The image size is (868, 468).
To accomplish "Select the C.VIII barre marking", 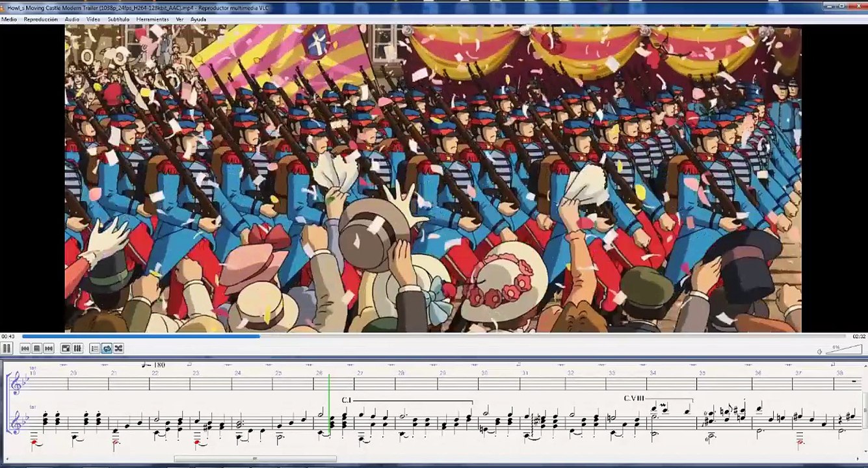I will coord(633,398).
